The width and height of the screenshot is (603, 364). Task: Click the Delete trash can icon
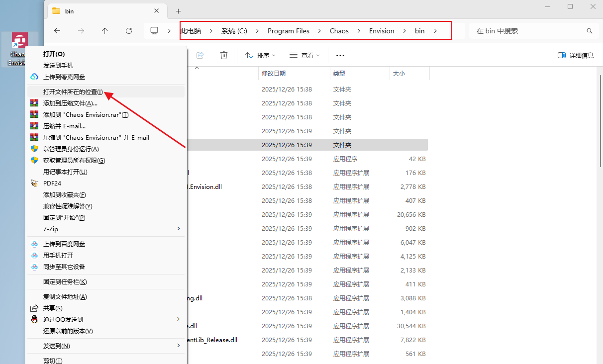pos(224,55)
